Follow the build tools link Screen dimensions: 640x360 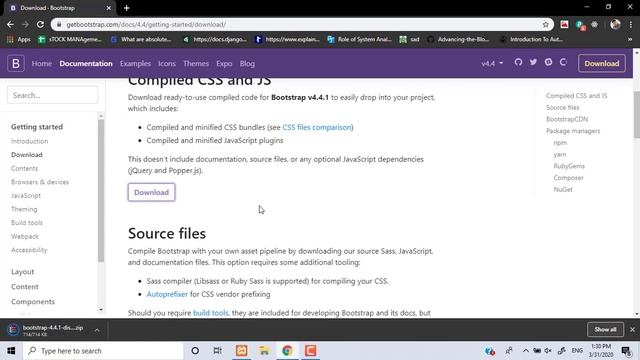[211, 313]
